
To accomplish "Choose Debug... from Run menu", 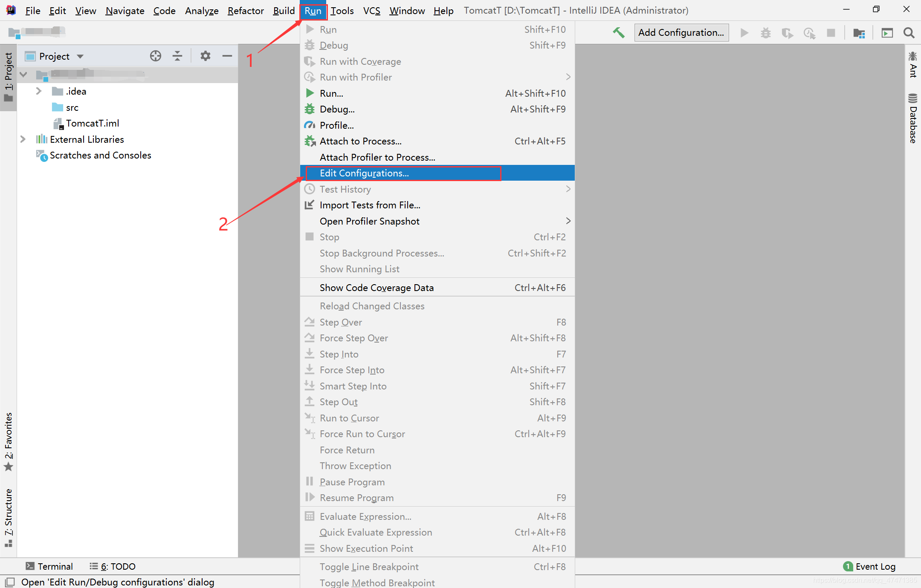I will click(x=437, y=109).
